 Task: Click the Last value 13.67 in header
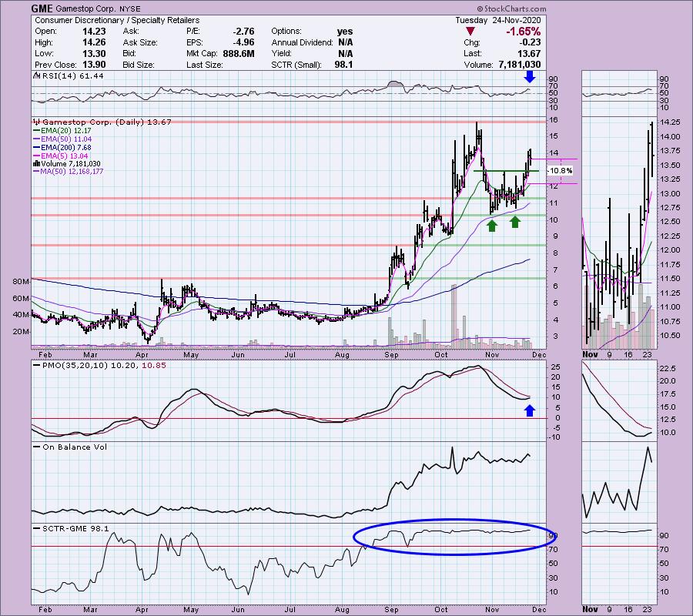pos(530,53)
